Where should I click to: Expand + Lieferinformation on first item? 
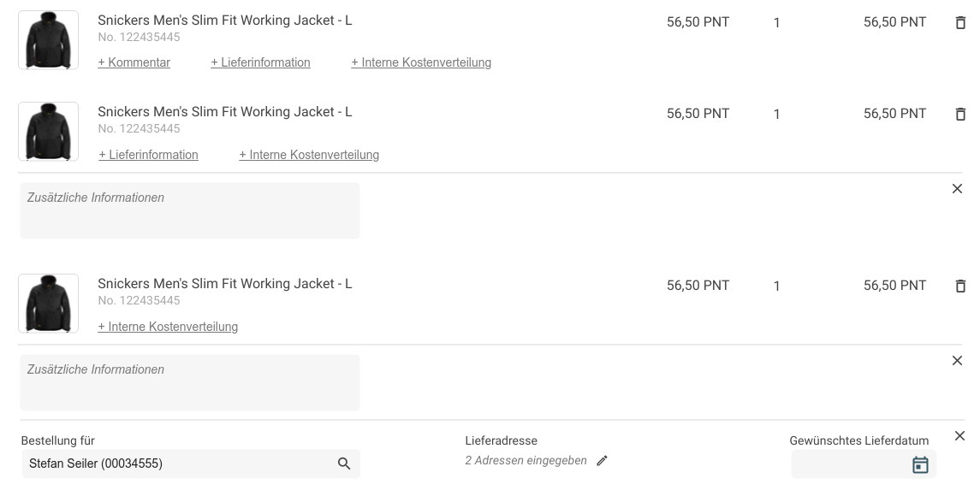(x=260, y=62)
